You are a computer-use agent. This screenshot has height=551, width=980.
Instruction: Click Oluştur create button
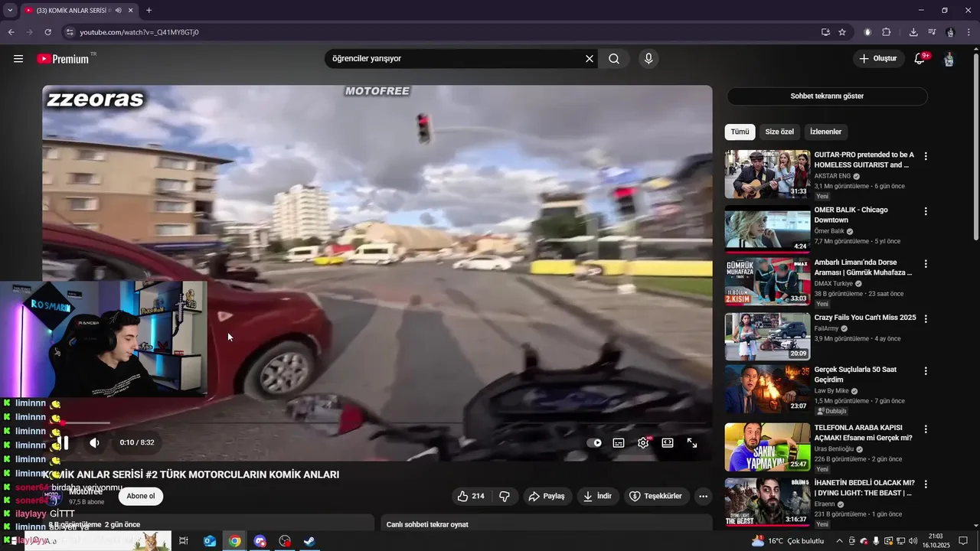(877, 59)
